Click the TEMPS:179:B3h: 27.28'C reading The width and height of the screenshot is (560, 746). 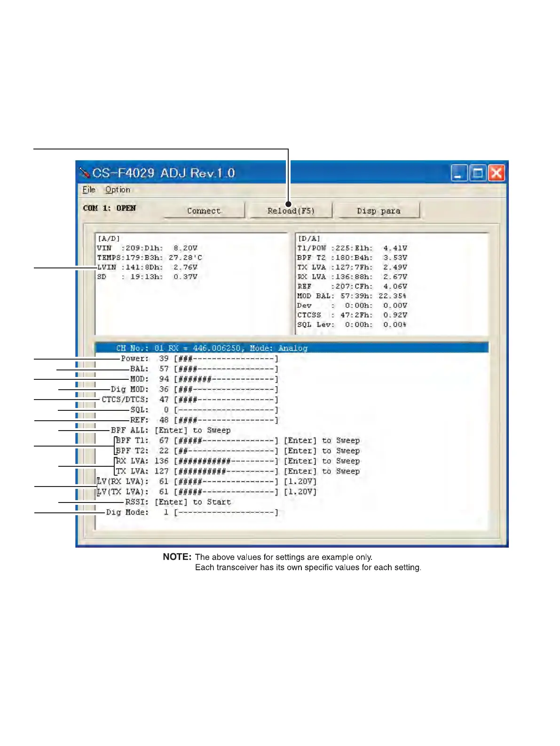(150, 258)
